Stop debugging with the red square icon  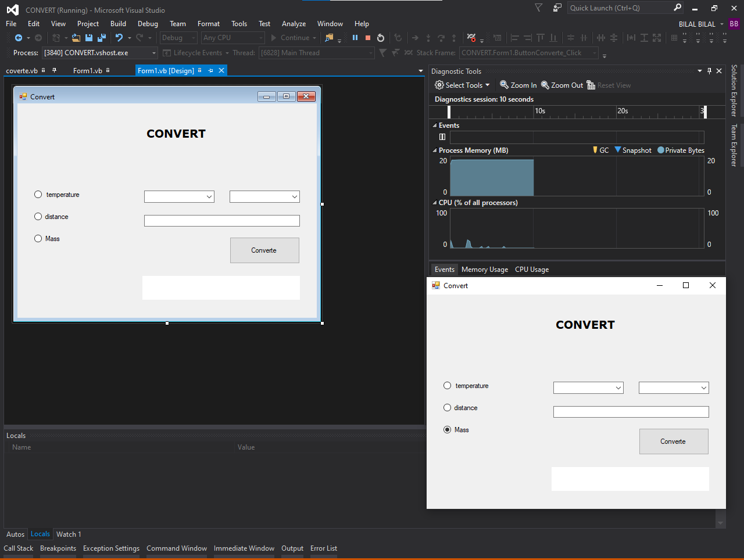pos(367,38)
